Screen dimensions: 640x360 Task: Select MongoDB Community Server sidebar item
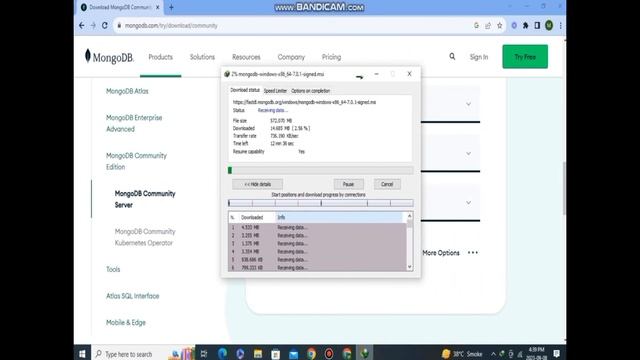[145, 199]
